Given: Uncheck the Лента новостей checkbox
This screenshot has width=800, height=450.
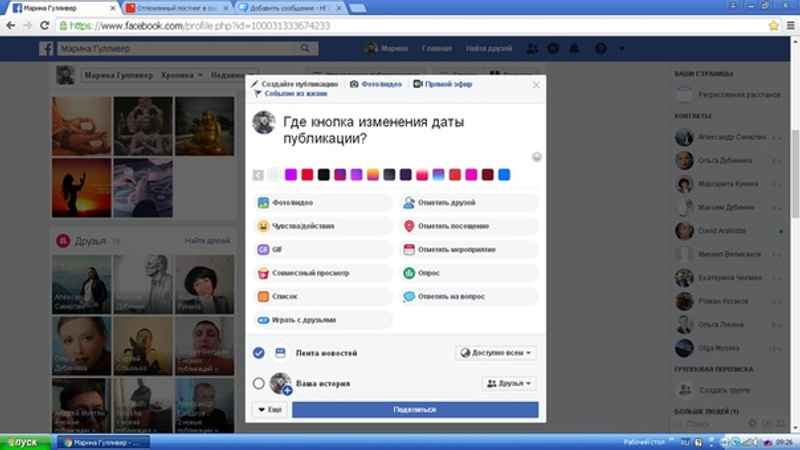Looking at the screenshot, I should (x=259, y=353).
